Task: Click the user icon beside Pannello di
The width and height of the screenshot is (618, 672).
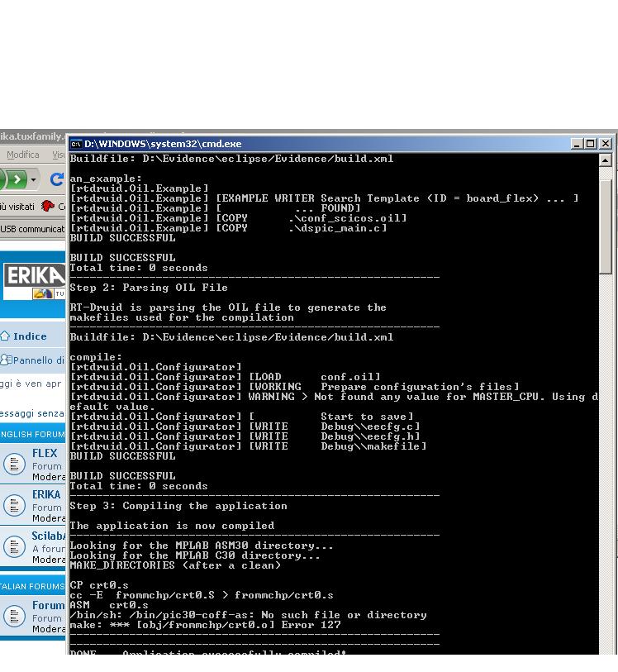Action: coord(6,360)
